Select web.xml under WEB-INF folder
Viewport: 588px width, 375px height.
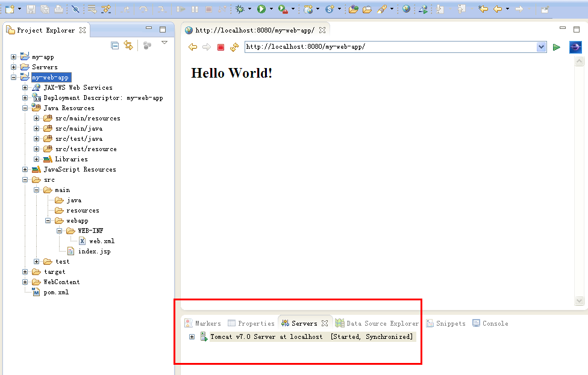pos(101,240)
